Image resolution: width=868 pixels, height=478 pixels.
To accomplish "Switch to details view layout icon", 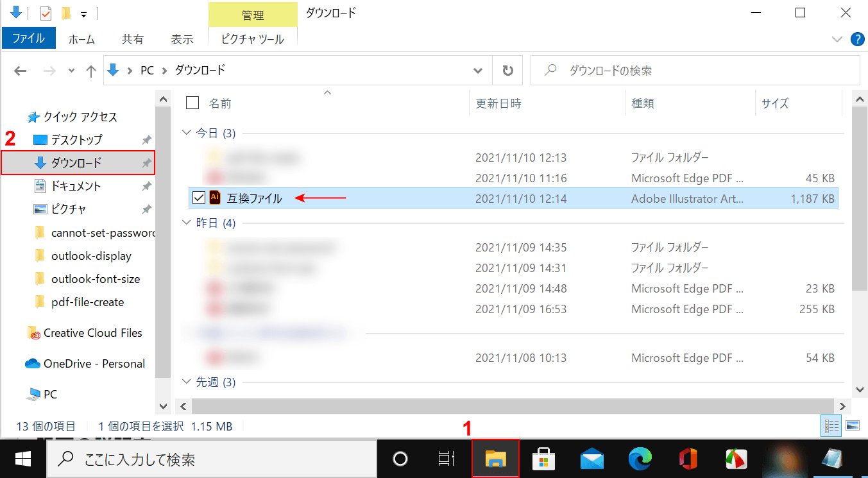I will point(832,426).
